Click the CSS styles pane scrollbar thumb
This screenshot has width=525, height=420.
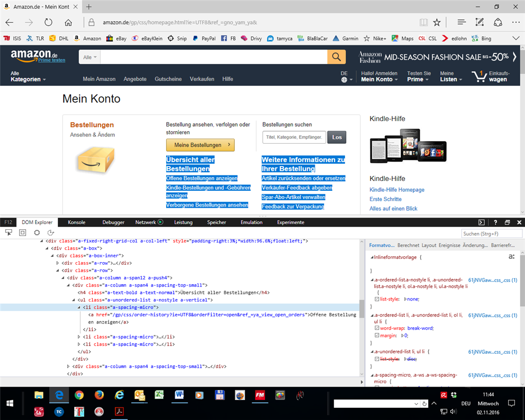click(x=522, y=281)
